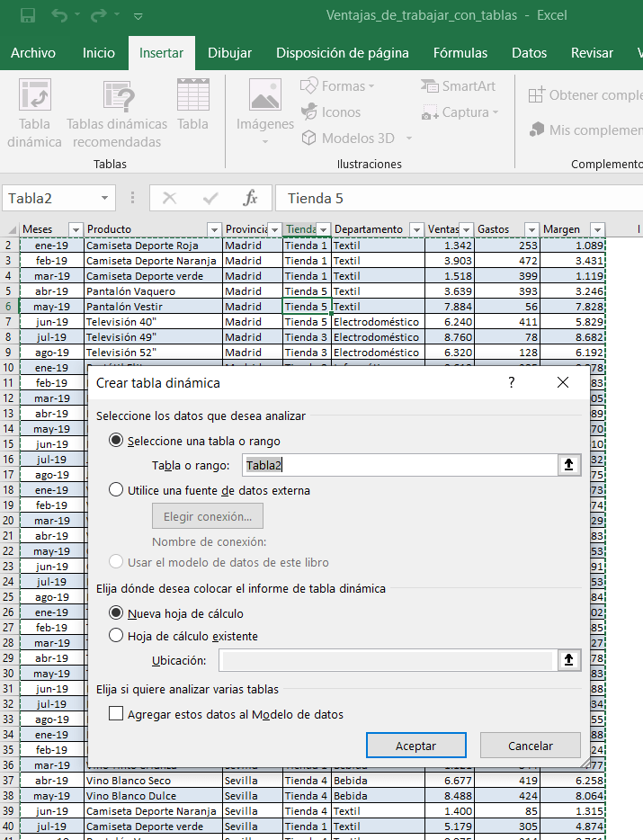Click cell Televisión 40"

point(153,321)
